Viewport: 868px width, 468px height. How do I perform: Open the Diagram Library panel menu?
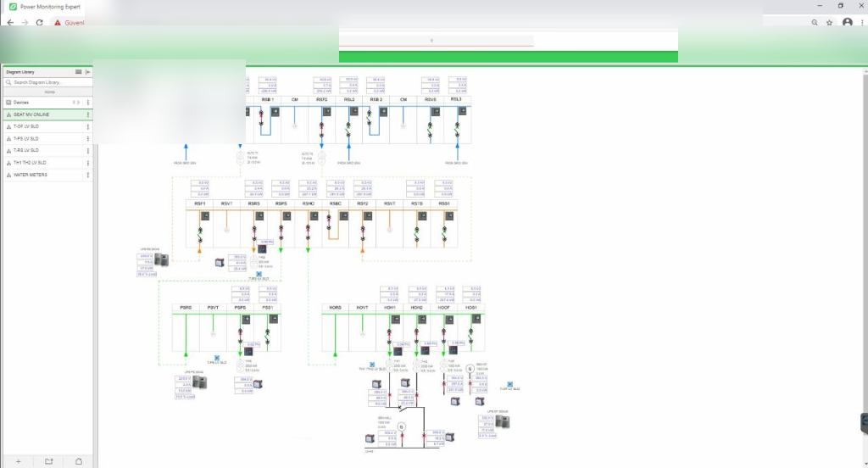point(78,72)
